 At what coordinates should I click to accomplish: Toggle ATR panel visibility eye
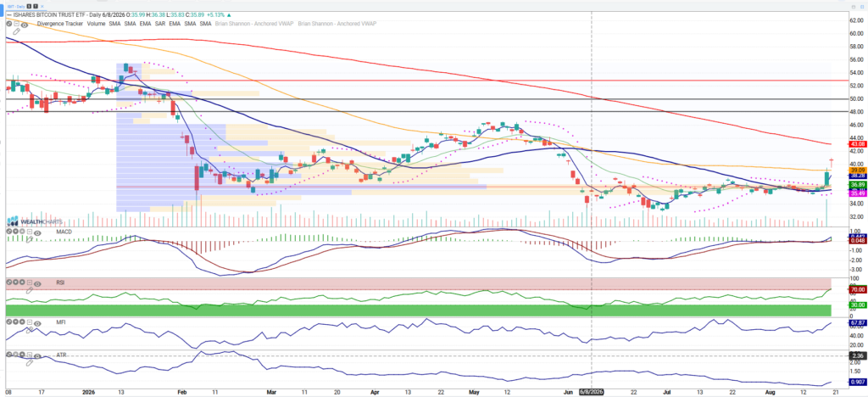coord(37,355)
